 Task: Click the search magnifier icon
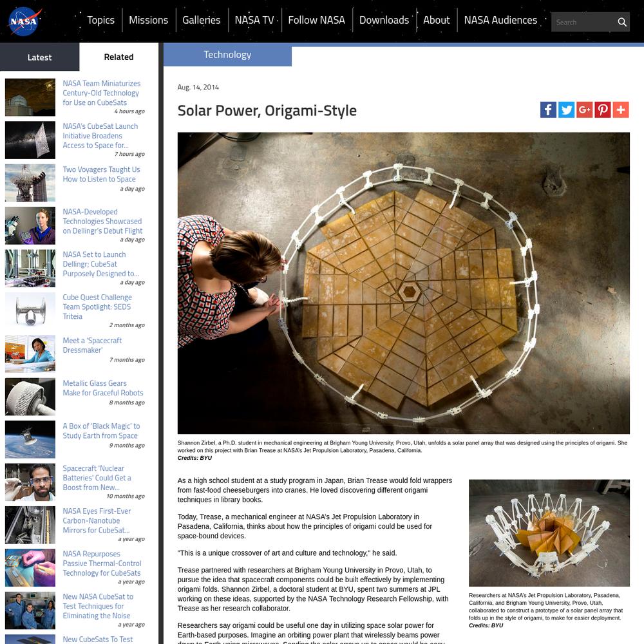(x=622, y=22)
